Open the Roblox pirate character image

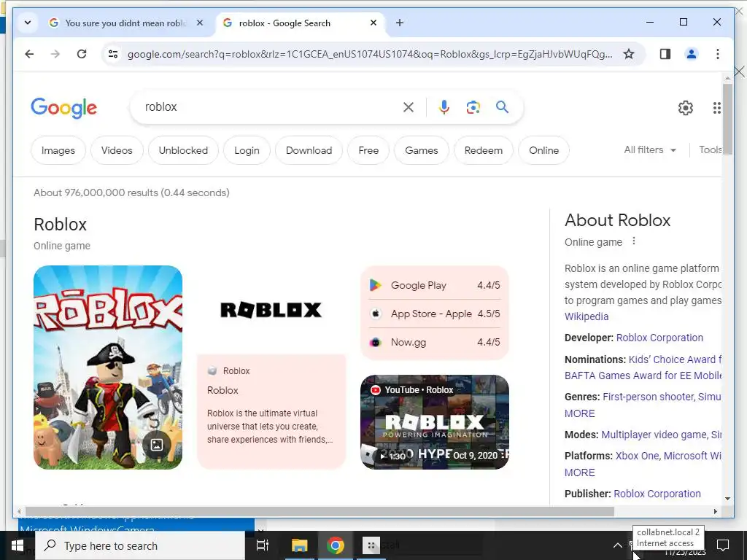[108, 367]
